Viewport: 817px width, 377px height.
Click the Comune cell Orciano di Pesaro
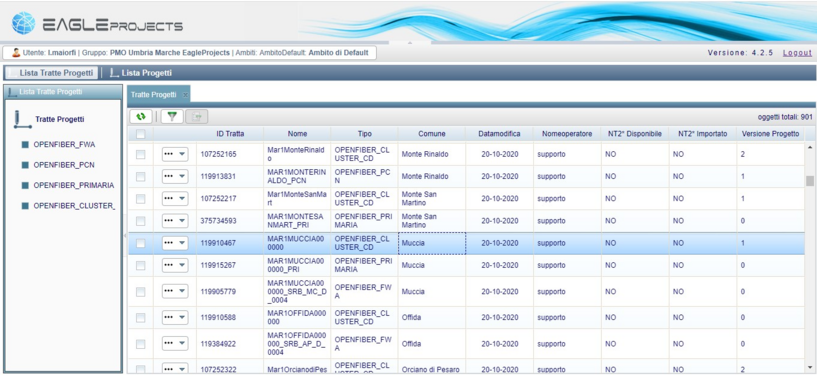(432, 368)
